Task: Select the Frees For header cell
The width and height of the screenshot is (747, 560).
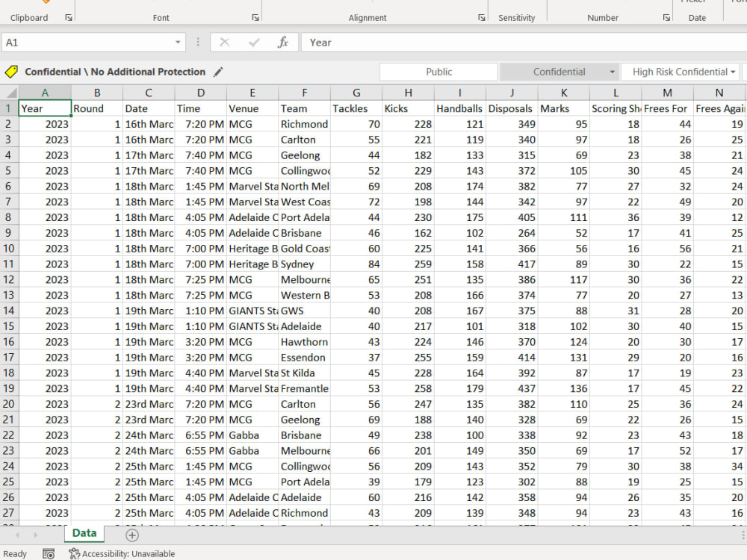Action: [667, 108]
